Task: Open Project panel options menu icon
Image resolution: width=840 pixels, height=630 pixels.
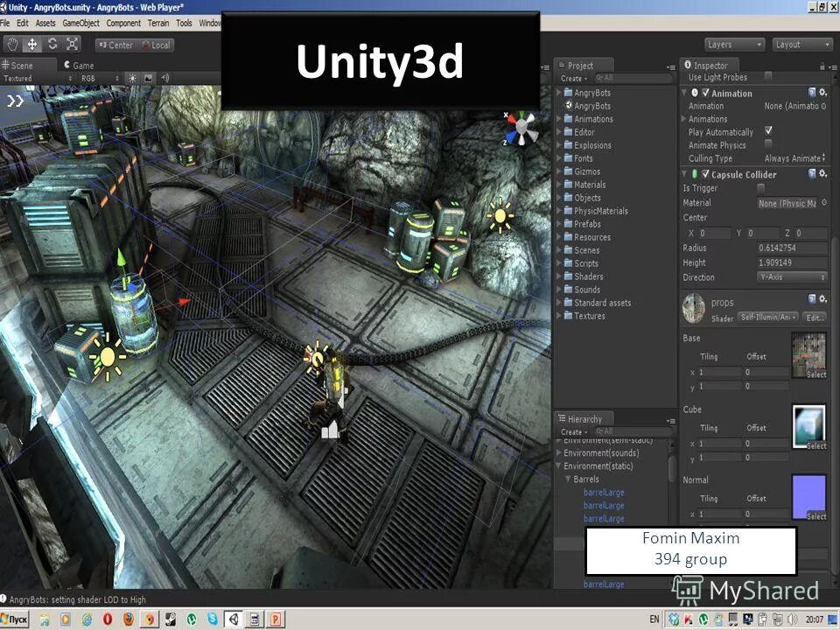Action: coord(671,67)
